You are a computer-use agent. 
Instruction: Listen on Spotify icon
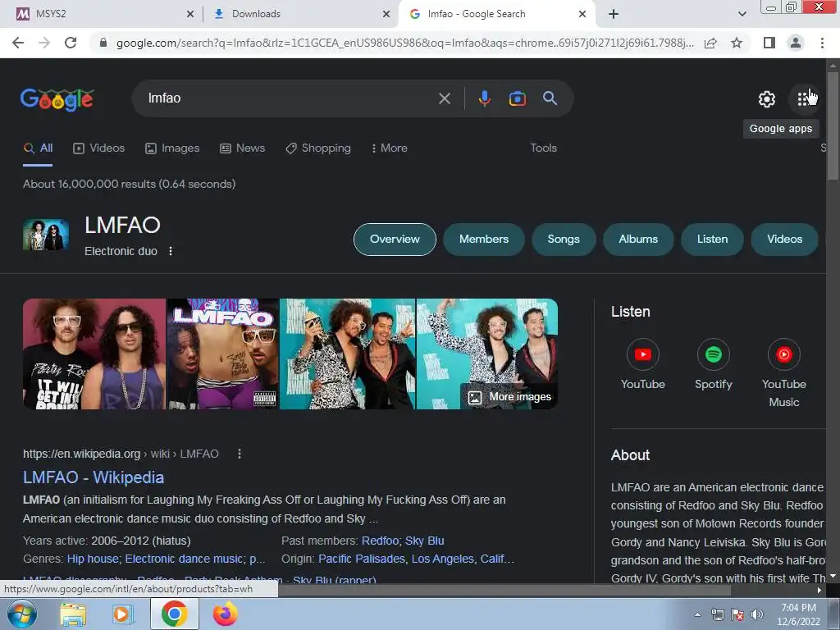713,354
